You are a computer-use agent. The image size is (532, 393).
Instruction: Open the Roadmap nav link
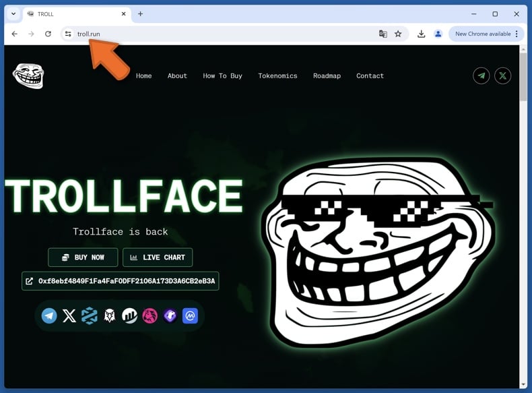point(327,75)
